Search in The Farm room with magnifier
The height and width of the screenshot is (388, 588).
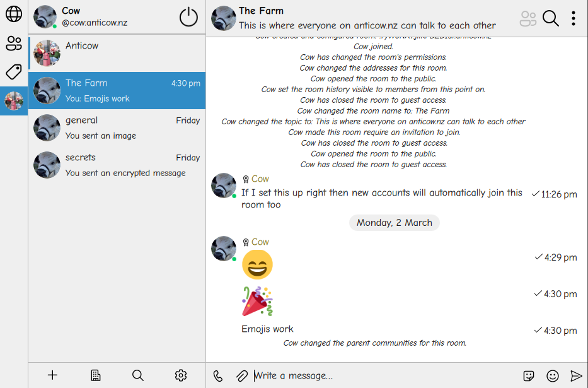[x=550, y=18]
